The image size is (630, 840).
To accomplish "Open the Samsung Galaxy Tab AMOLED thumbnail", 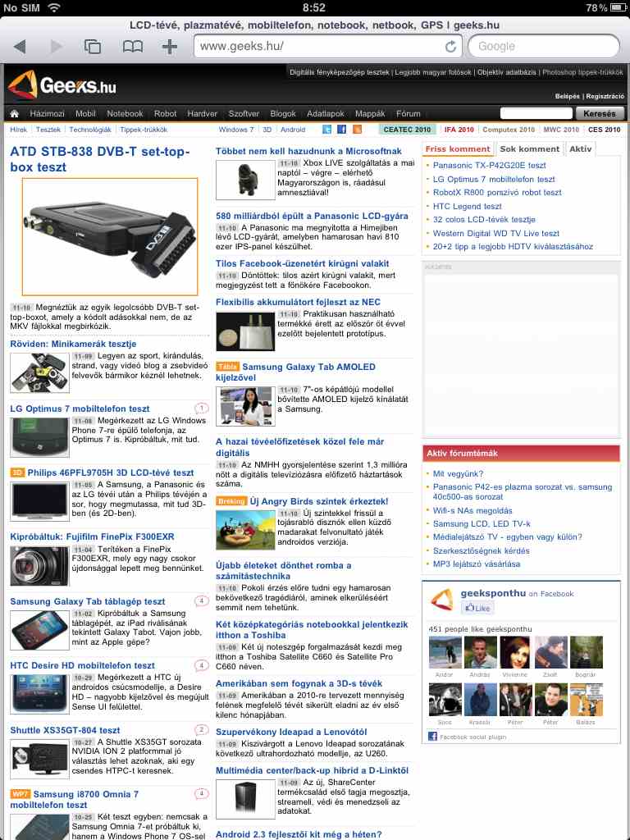I will pyautogui.click(x=245, y=406).
